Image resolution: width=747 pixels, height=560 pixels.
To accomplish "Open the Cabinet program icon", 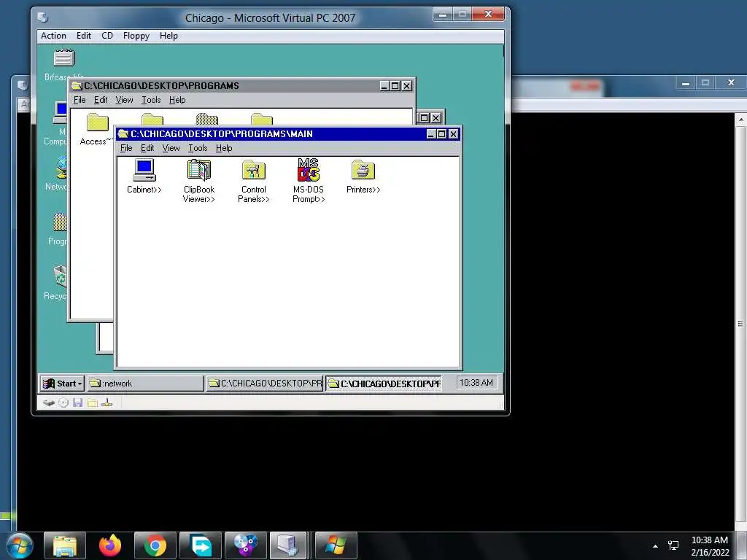I will pos(144,171).
